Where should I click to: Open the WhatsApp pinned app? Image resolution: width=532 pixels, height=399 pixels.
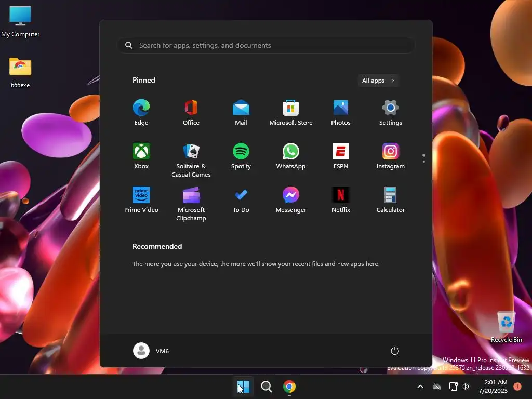pyautogui.click(x=291, y=156)
